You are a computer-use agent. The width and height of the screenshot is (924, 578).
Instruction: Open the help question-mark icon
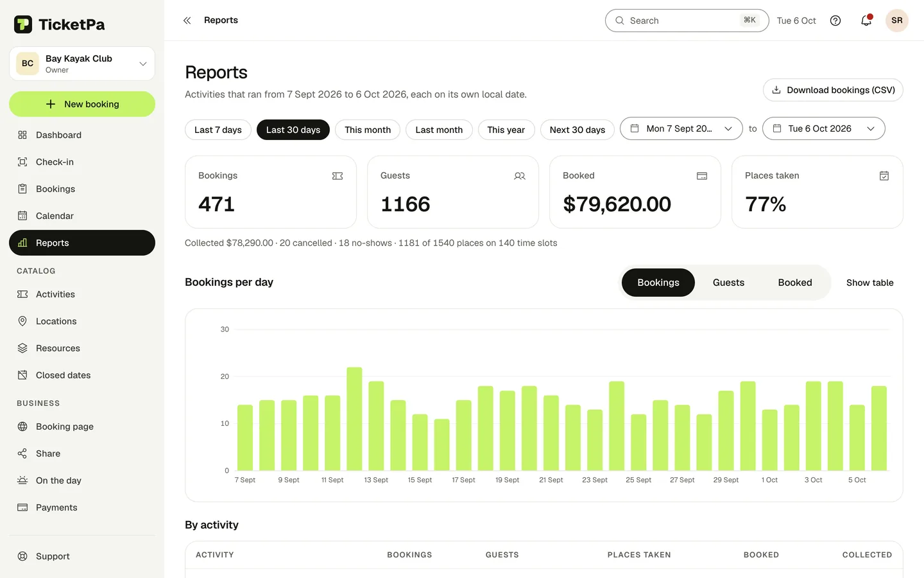pos(835,21)
